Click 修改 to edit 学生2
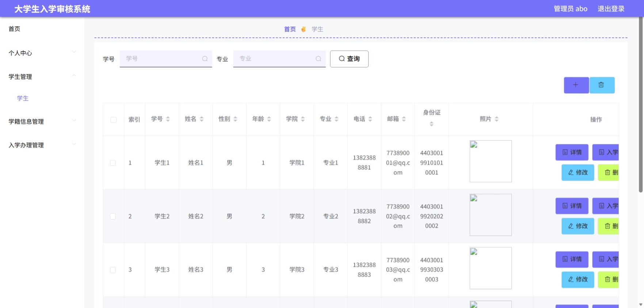The width and height of the screenshot is (644, 308). point(578,226)
